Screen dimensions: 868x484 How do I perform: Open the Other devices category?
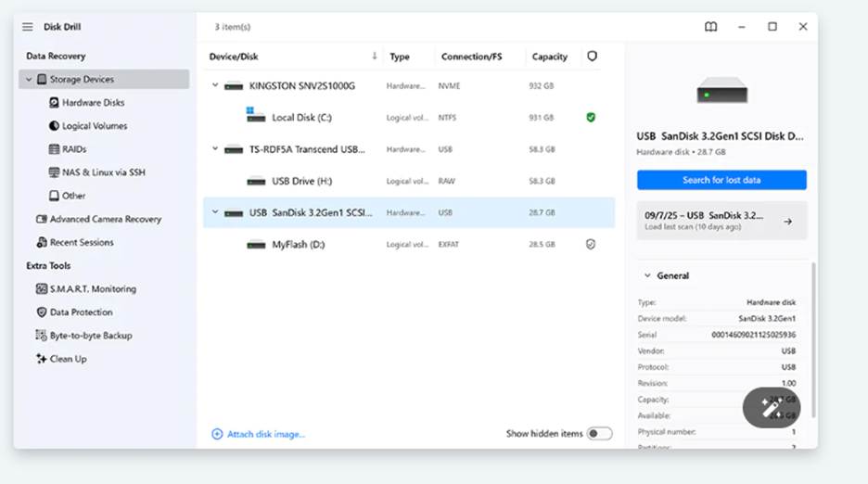pyautogui.click(x=73, y=196)
